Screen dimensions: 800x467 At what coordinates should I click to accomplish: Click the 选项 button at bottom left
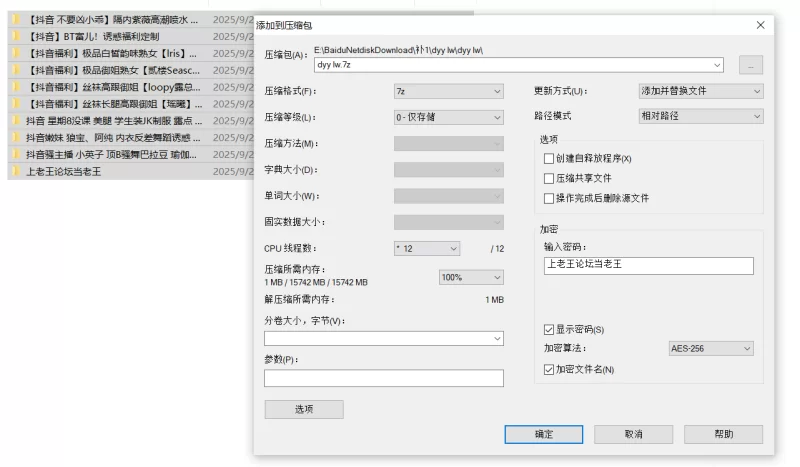point(304,409)
